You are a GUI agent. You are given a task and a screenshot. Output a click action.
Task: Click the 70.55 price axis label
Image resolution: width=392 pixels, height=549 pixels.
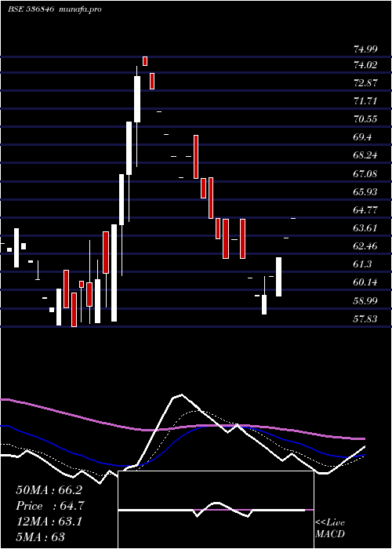click(x=365, y=119)
